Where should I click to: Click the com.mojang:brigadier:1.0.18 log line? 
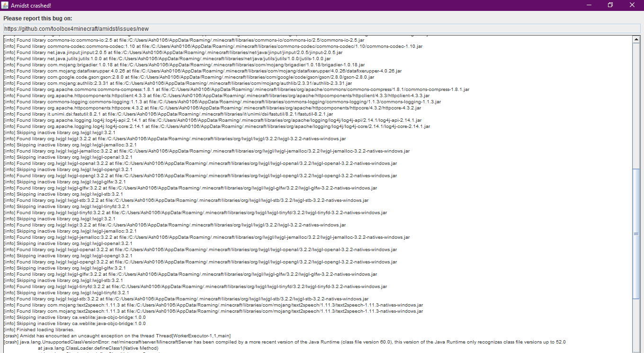pyautogui.click(x=184, y=65)
